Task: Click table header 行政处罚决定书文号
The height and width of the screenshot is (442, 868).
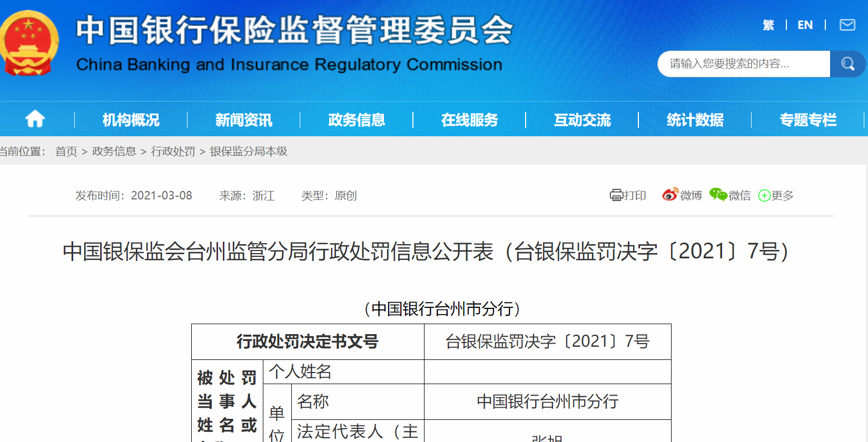Action: pos(308,341)
